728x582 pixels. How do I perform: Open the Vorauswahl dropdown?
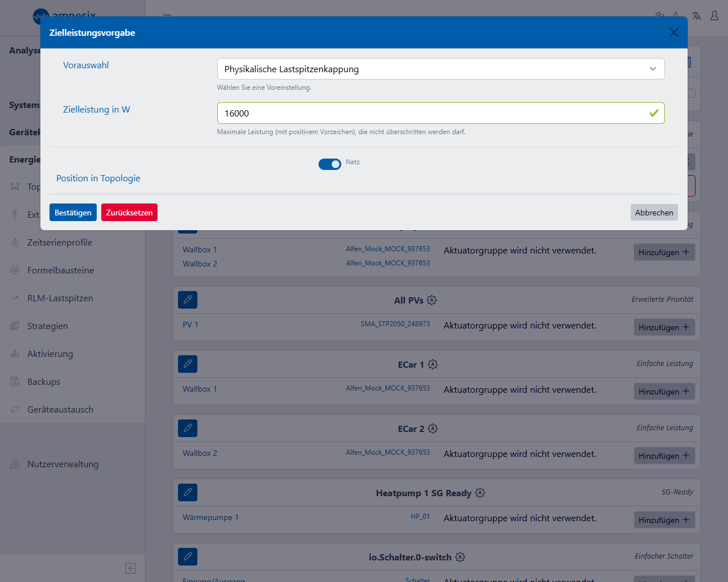pyautogui.click(x=440, y=69)
